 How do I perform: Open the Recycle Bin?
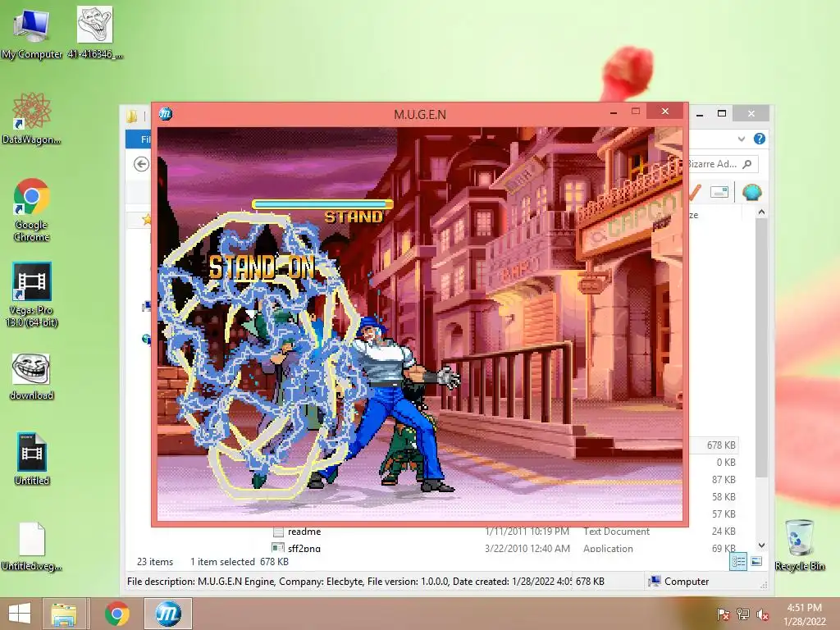point(800,545)
